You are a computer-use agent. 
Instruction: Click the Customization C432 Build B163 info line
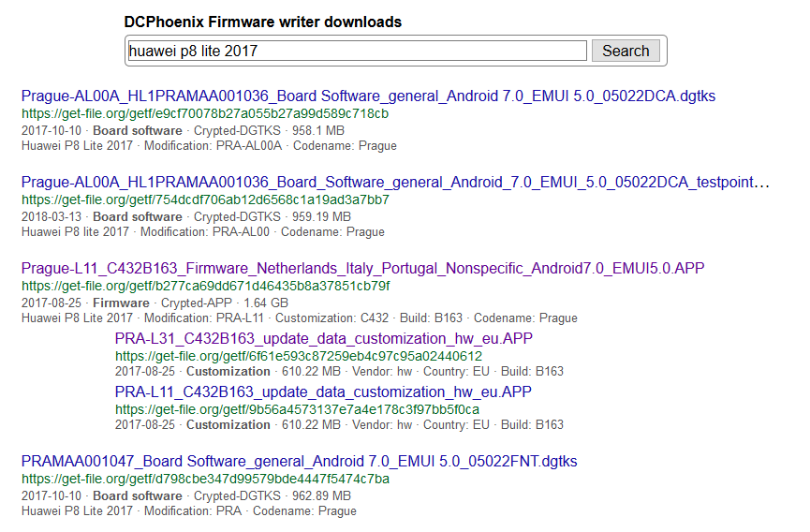(299, 318)
